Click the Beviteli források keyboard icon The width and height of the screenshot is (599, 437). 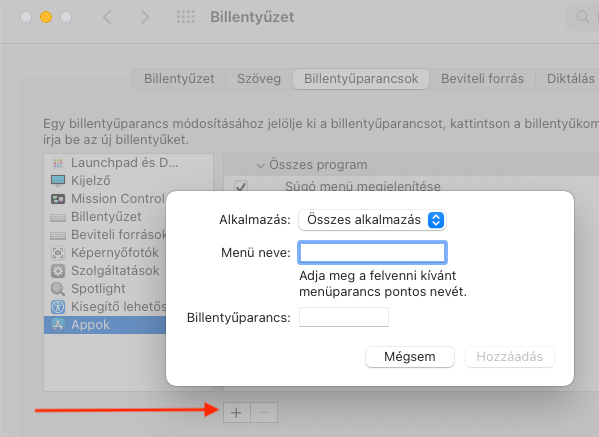coord(58,235)
